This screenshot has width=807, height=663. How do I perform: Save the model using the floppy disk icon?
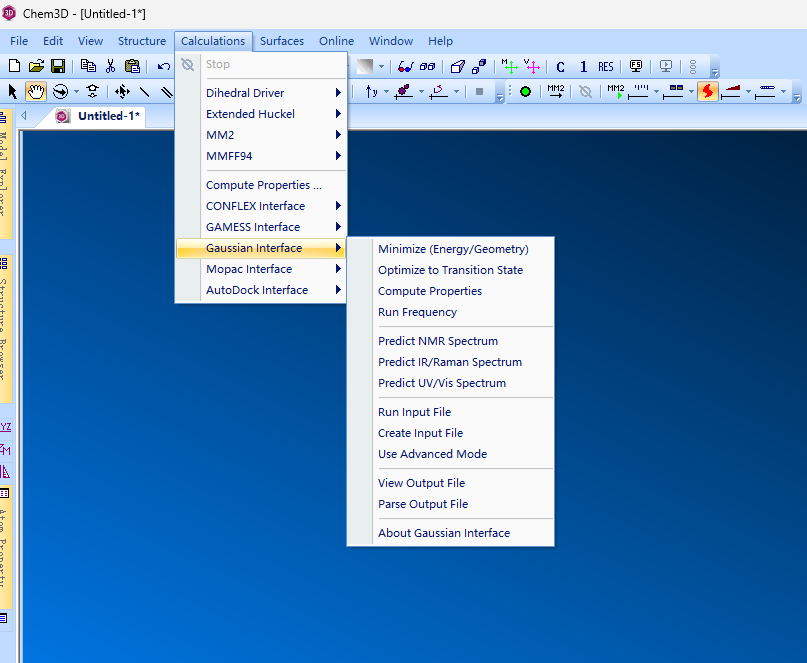(58, 66)
